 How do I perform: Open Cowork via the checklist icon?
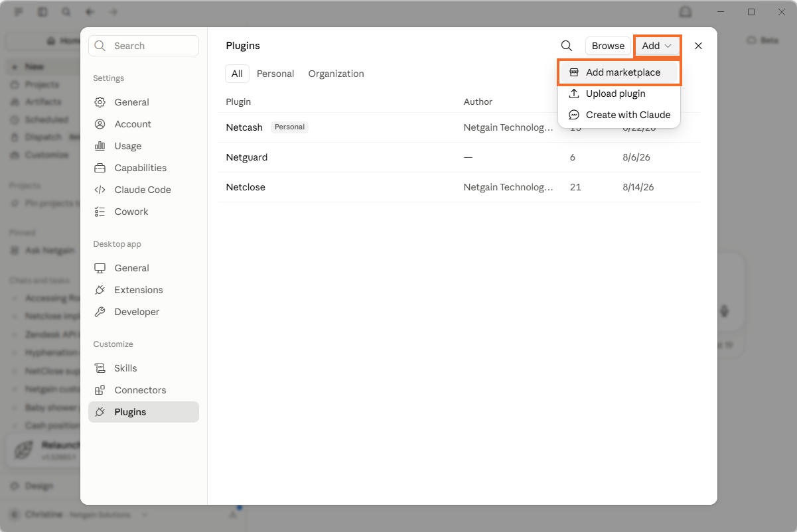100,212
